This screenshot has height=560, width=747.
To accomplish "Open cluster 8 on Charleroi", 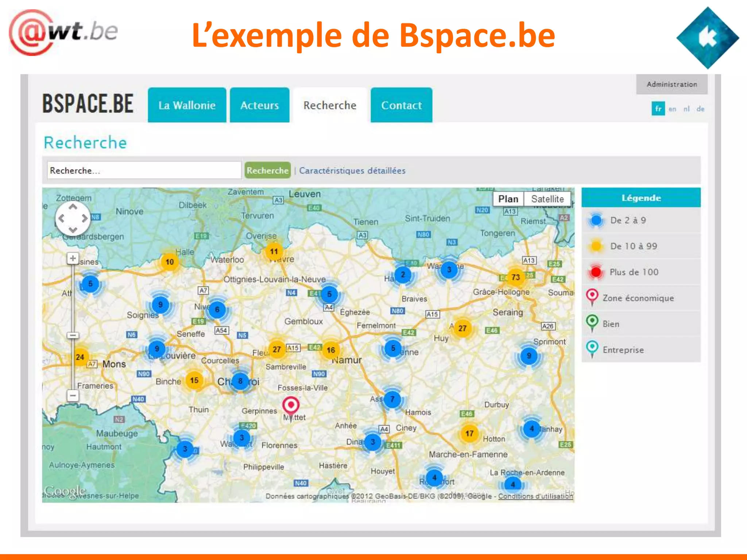I will tap(240, 381).
